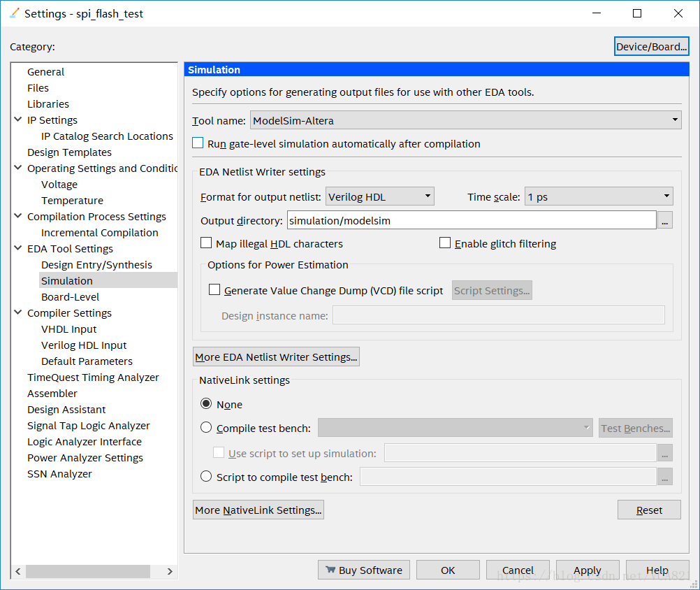Open Power Analyzer Settings

tap(85, 458)
